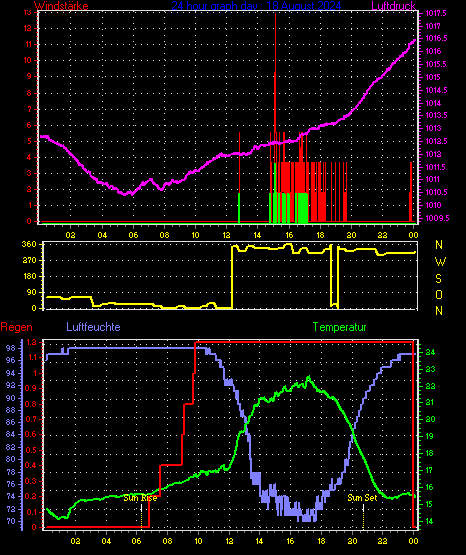Click the 9 on the red wind strength axis
The width and height of the screenshot is (466, 555).
[29, 76]
